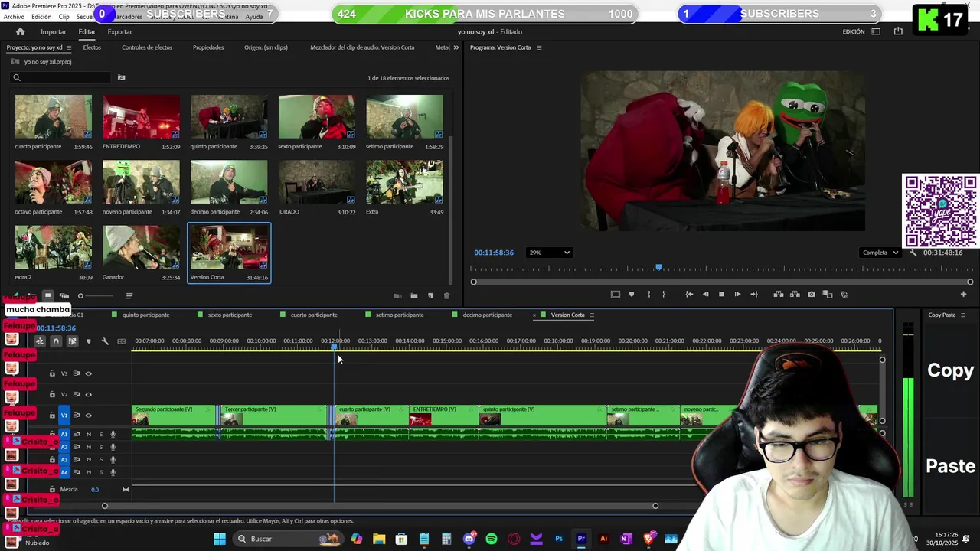The width and height of the screenshot is (980, 551).
Task: Open Program: Version Corta panel menu
Action: [x=539, y=47]
